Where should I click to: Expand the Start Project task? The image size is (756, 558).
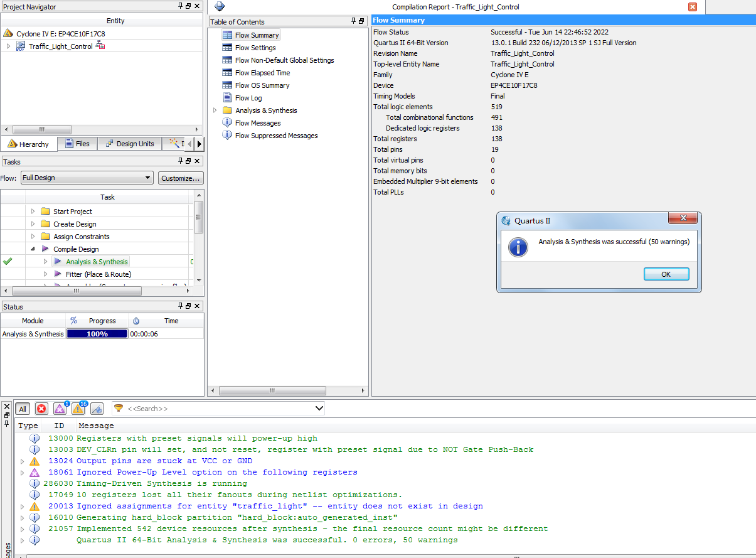pyautogui.click(x=33, y=212)
